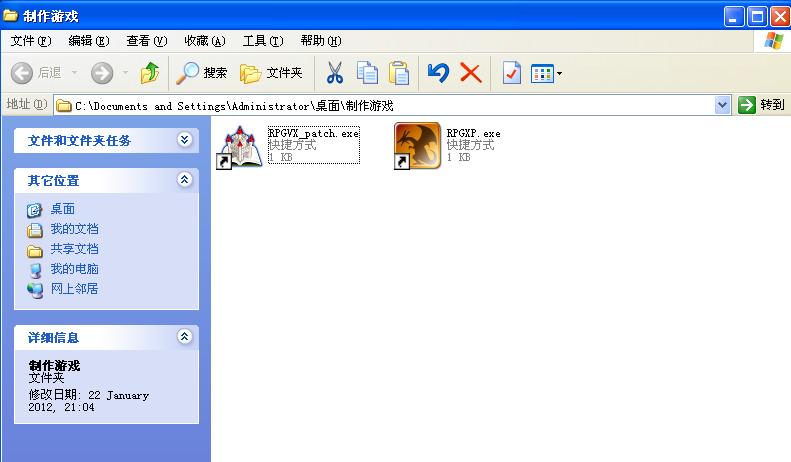Image resolution: width=791 pixels, height=462 pixels.
Task: Expand the Views dropdown arrow
Action: coord(559,74)
